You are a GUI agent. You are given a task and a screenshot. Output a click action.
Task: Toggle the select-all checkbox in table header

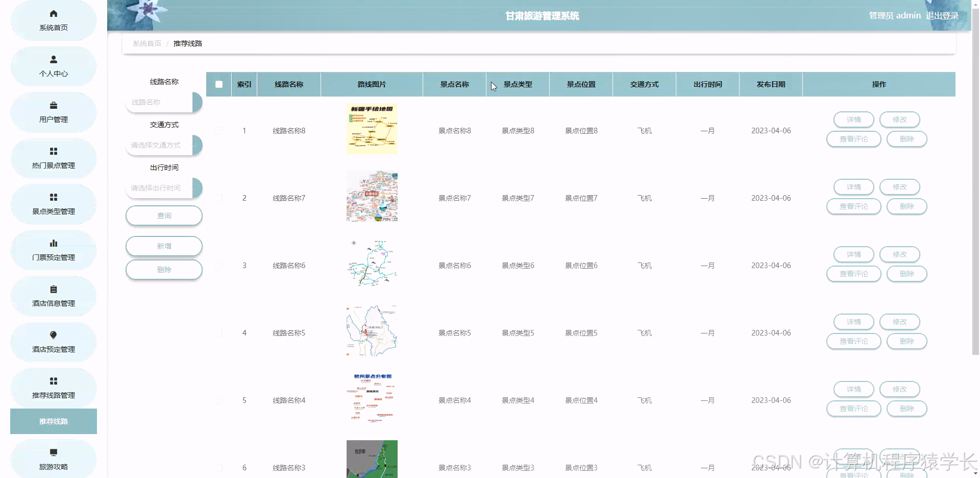218,84
